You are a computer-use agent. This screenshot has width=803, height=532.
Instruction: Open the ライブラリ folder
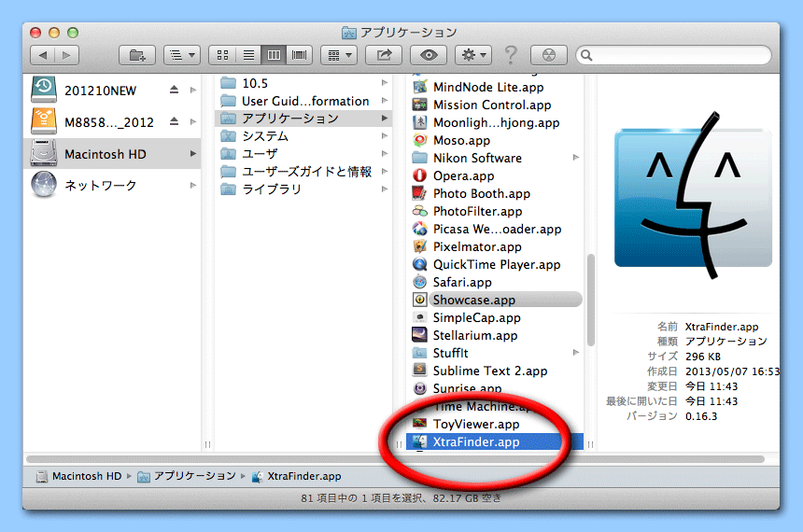click(x=303, y=189)
